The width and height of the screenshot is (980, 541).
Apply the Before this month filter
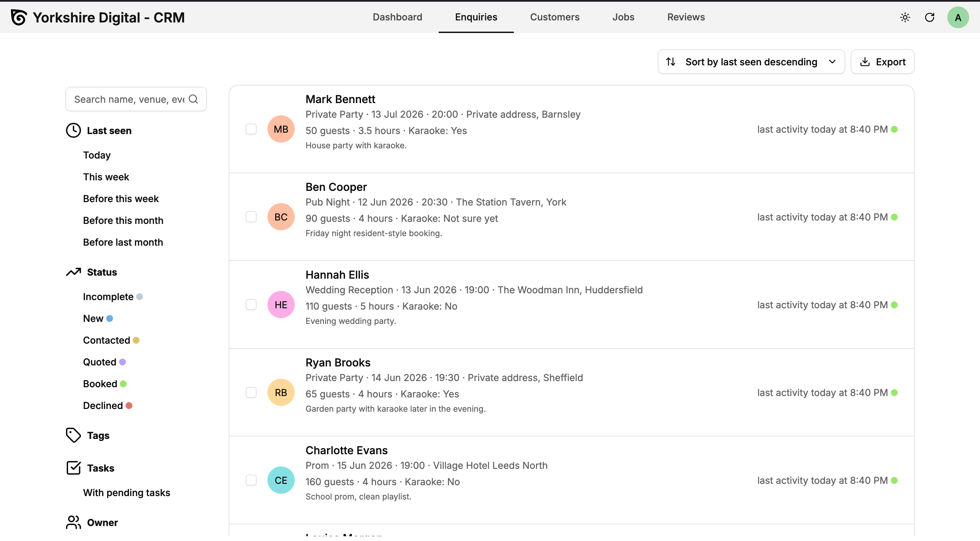(123, 221)
